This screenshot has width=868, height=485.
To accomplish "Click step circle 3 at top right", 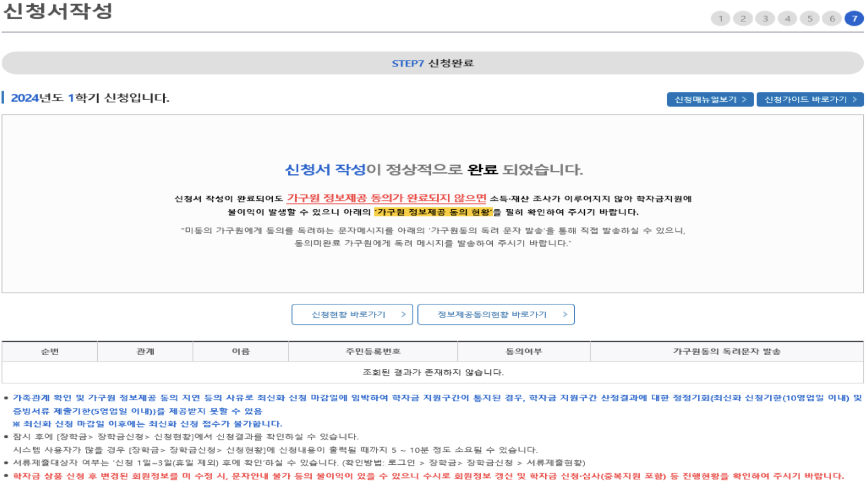I will click(766, 18).
